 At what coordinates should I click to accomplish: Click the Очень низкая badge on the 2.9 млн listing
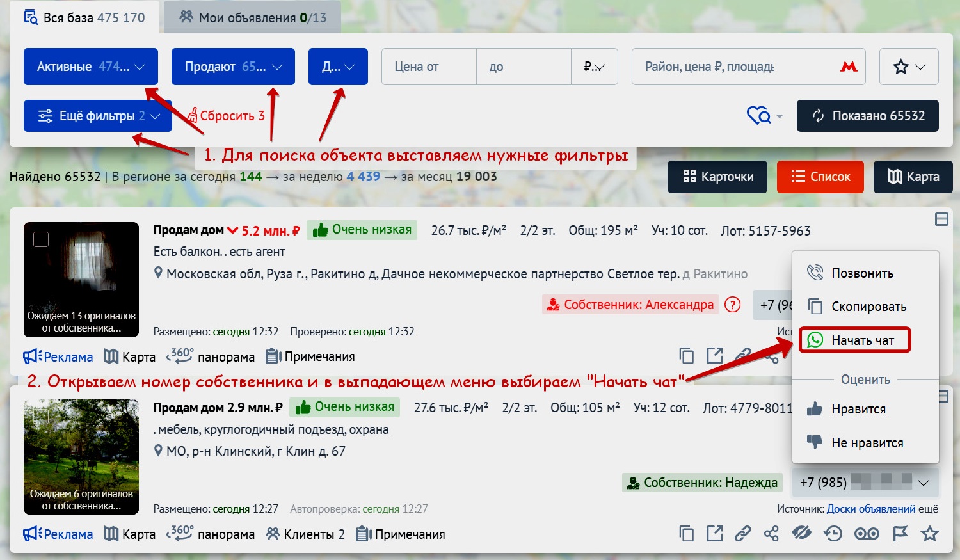pos(344,407)
